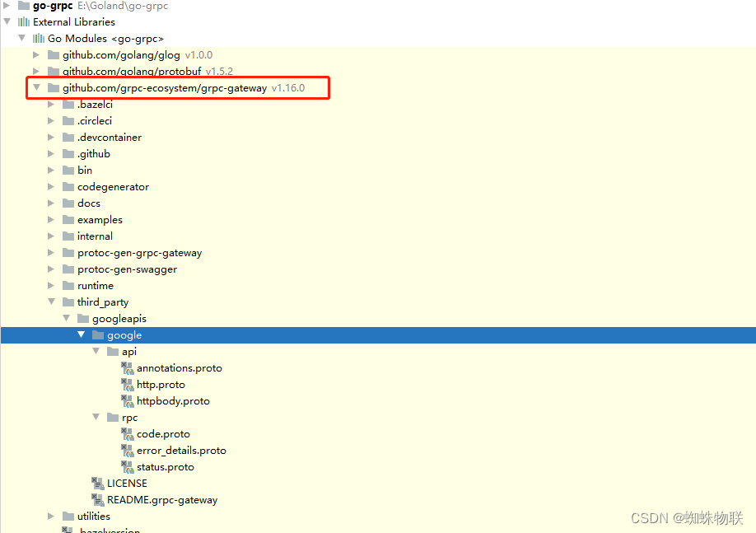Click the grpc-gateway module folder icon
Viewport: 756px width, 533px height.
[x=54, y=88]
